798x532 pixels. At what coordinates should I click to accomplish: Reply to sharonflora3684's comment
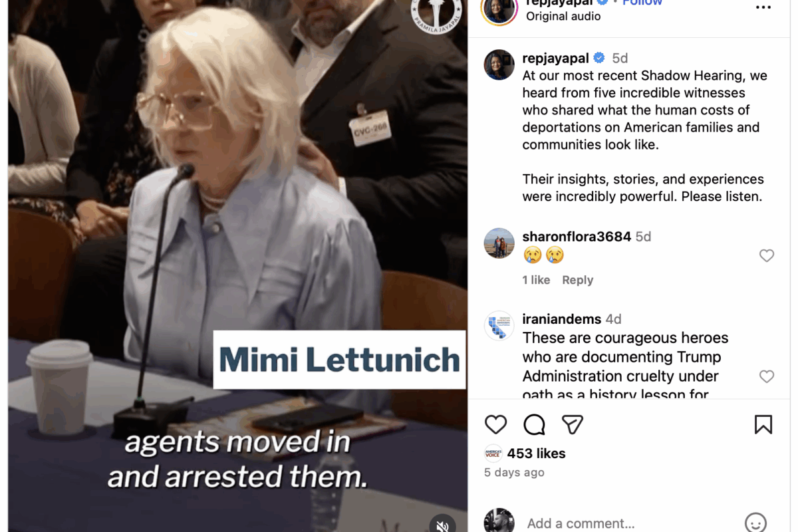click(x=577, y=280)
